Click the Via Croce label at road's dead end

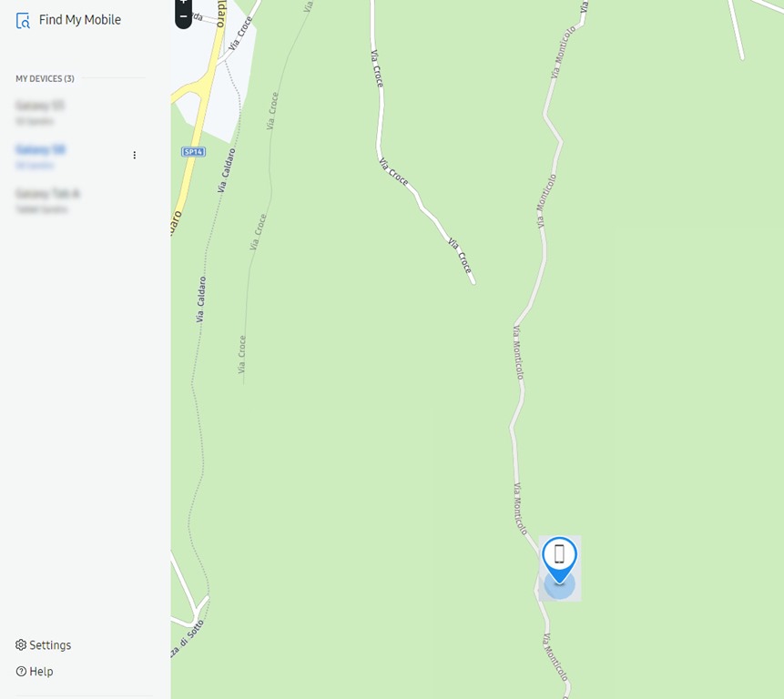460,256
